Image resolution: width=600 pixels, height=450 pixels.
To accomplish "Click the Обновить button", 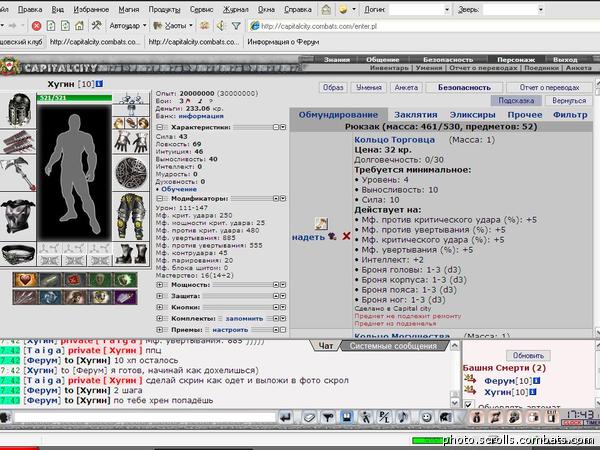I will [x=528, y=355].
